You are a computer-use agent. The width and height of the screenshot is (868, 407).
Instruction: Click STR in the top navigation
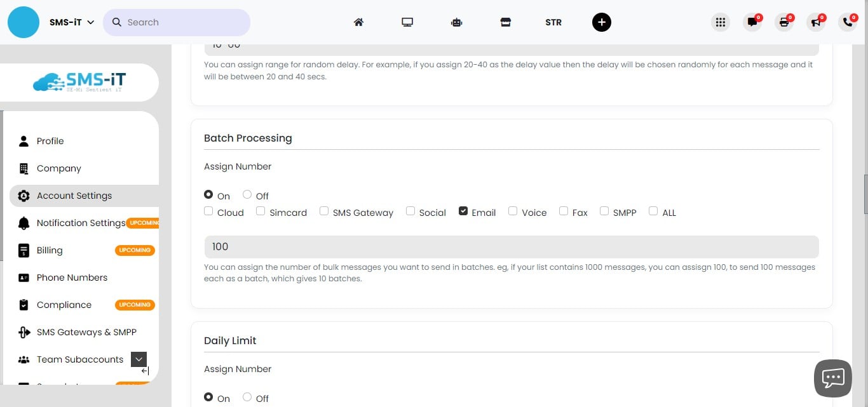[553, 22]
